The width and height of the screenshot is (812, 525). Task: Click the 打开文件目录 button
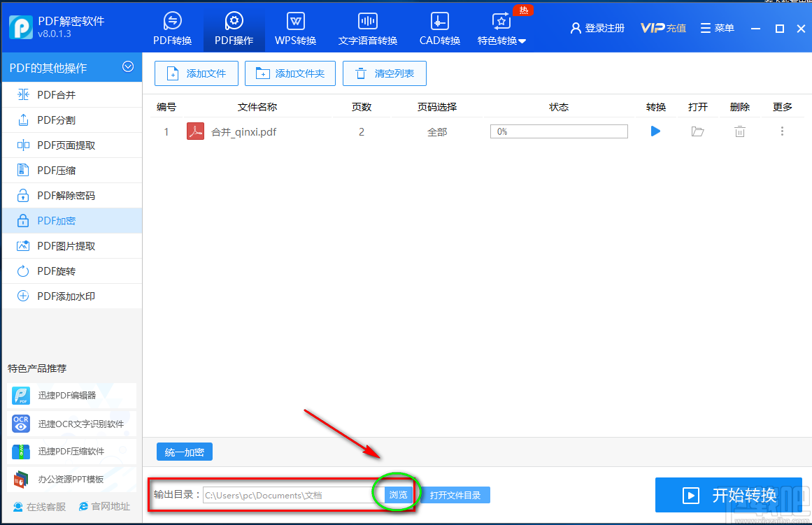(455, 495)
